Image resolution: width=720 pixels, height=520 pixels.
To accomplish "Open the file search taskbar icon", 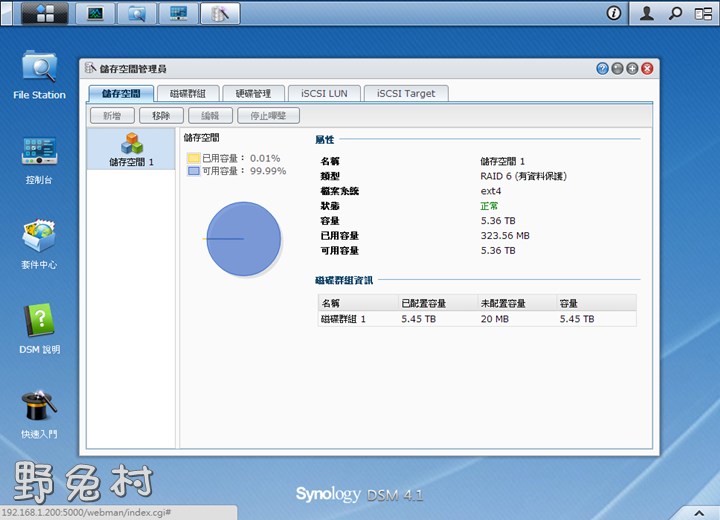I will (137, 13).
